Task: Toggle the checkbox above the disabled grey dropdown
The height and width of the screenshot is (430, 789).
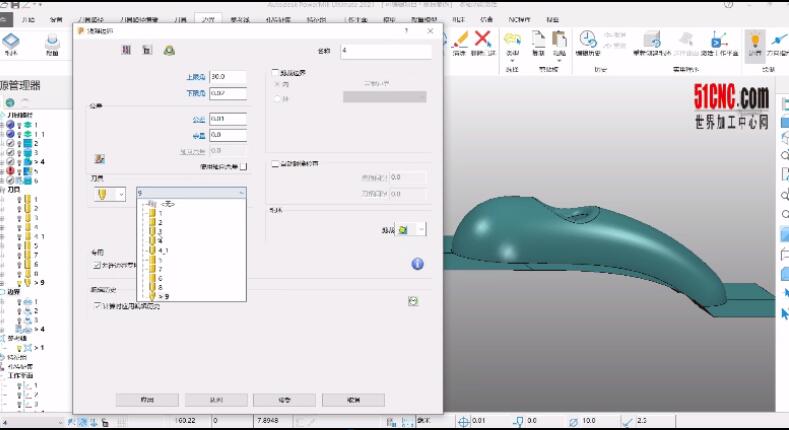Action: (x=276, y=74)
